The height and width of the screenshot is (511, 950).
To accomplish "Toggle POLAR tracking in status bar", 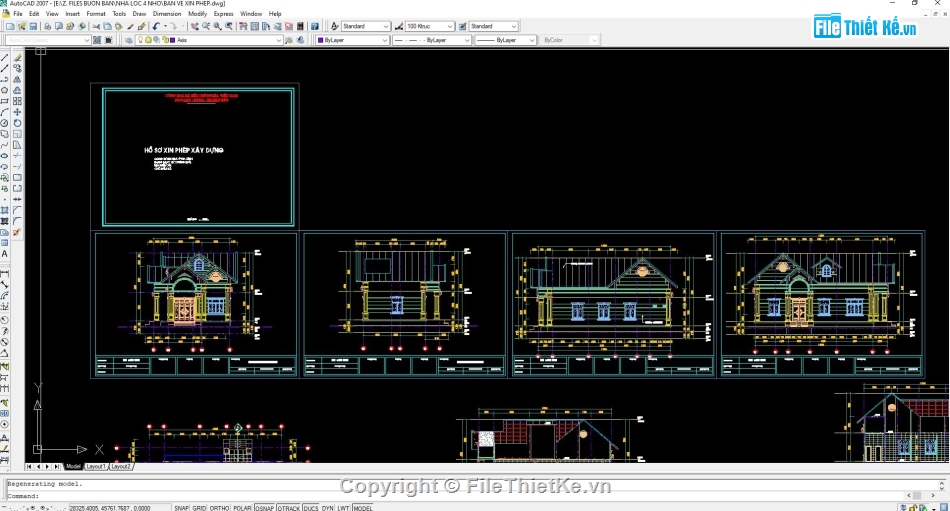I will pos(242,507).
